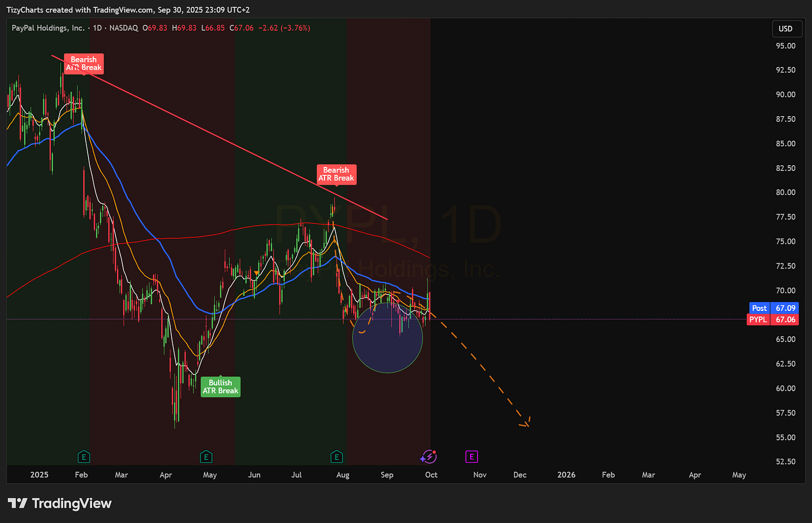Click the Dec label on the time axis

coord(520,475)
